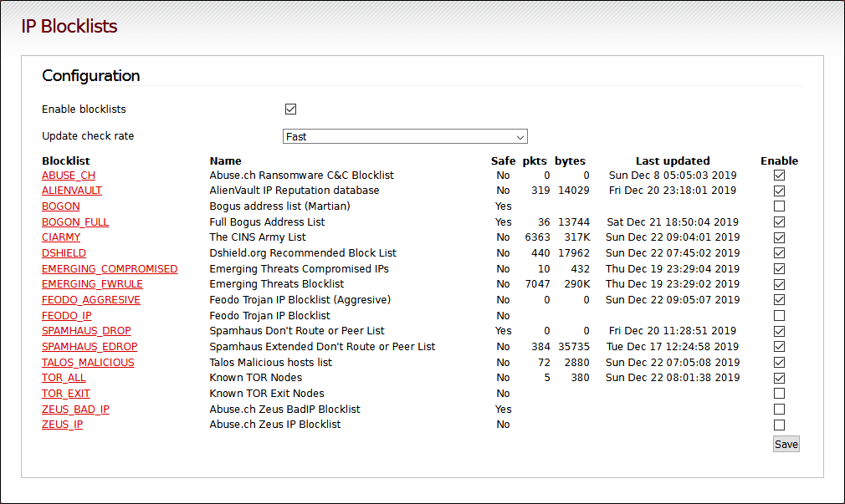Toggle the Enable blocklists checkbox

(290, 109)
